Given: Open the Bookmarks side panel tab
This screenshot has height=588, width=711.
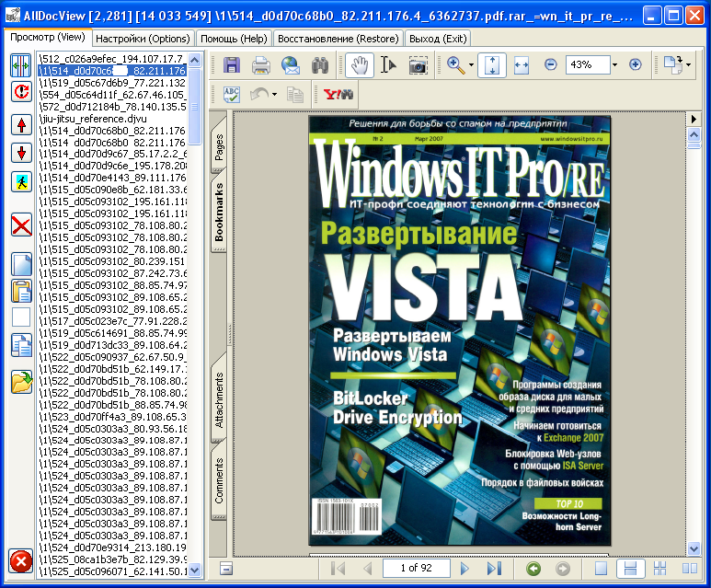Looking at the screenshot, I should (219, 212).
